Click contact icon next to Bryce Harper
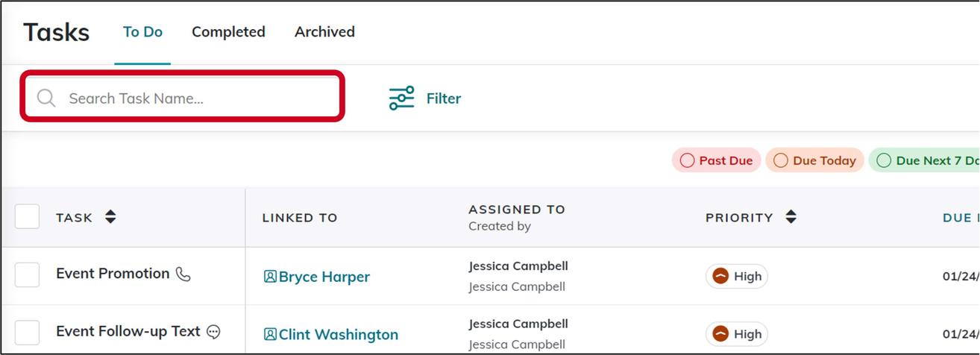Viewport: 980px width, 355px height. [270, 277]
